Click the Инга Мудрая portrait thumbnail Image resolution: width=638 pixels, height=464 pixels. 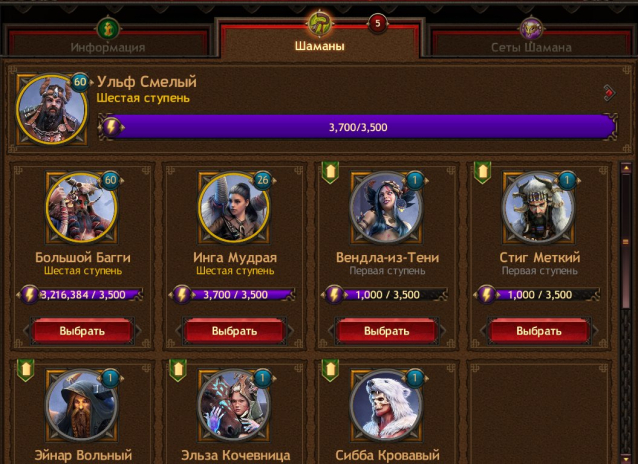234,208
